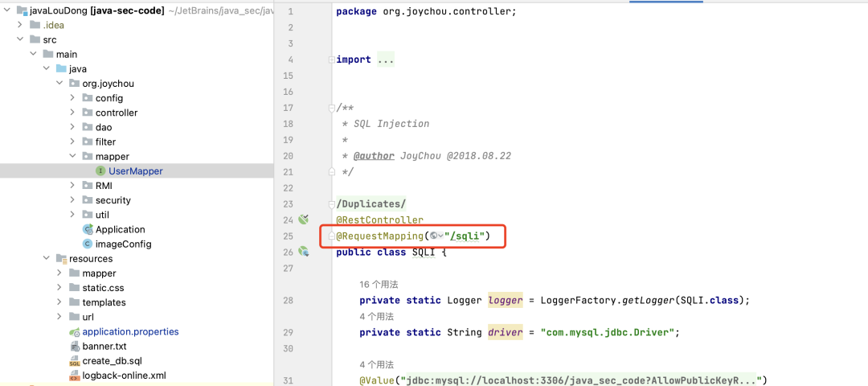
Task: Expand the RMI package
Action: click(72, 186)
